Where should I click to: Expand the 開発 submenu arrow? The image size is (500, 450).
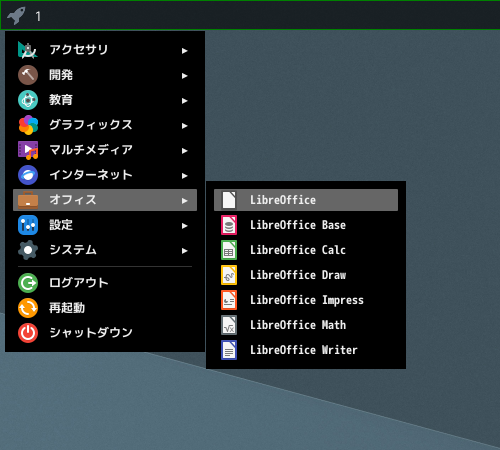click(x=185, y=76)
